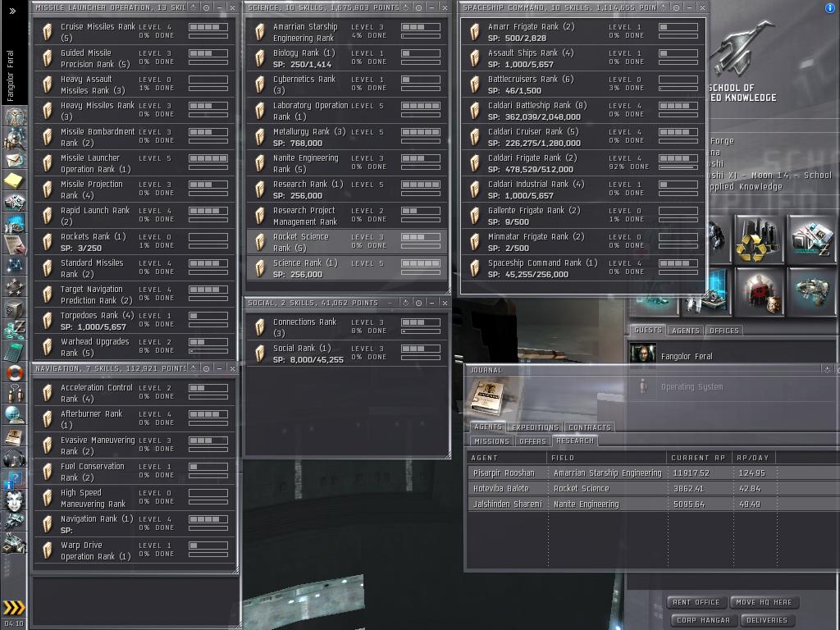Toggle pin on Social skills window

405,303
